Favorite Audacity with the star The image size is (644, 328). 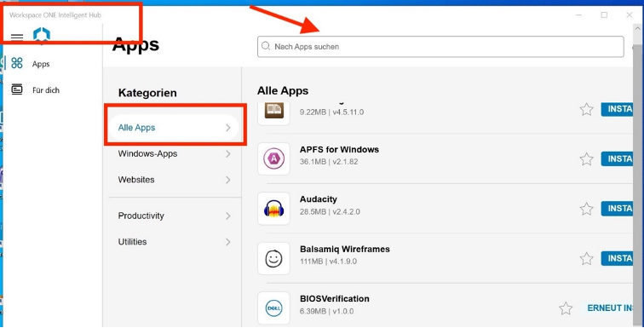(586, 209)
